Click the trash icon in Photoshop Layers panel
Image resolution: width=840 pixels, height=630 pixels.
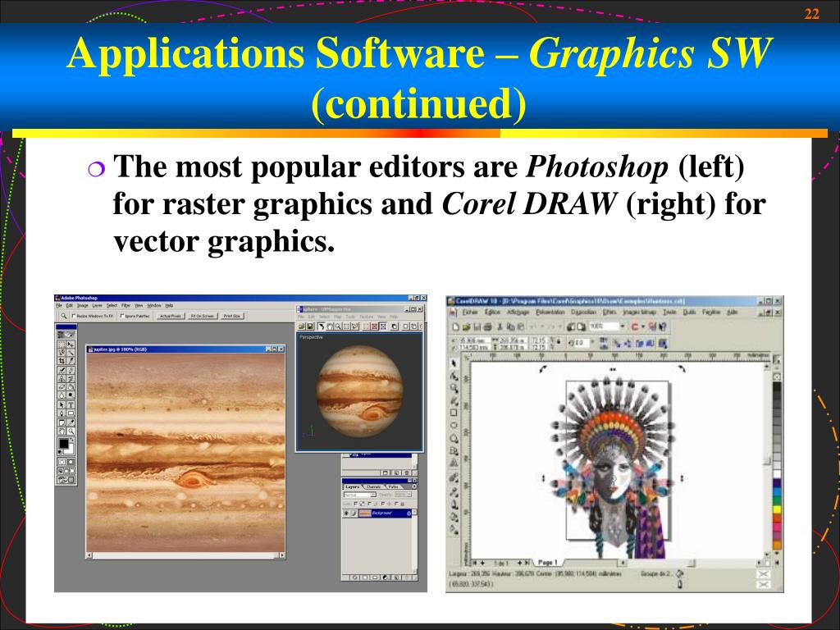tap(407, 577)
